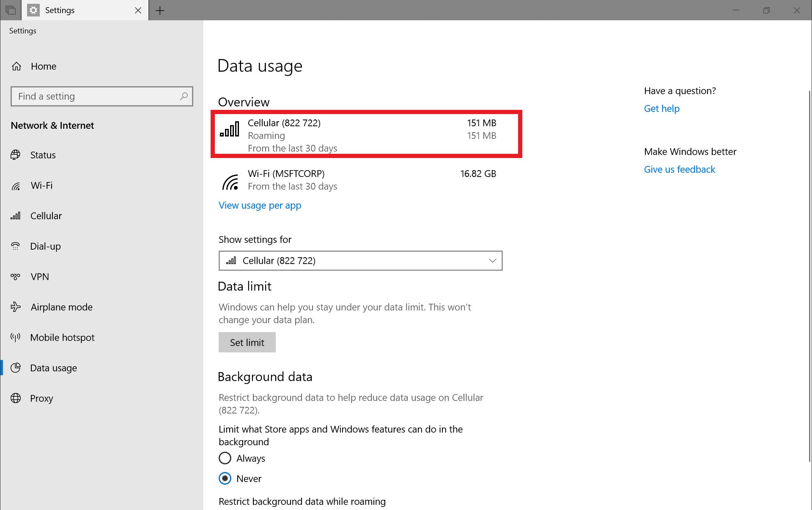Click the VPN icon in the sidebar
The height and width of the screenshot is (510, 812).
click(x=16, y=276)
